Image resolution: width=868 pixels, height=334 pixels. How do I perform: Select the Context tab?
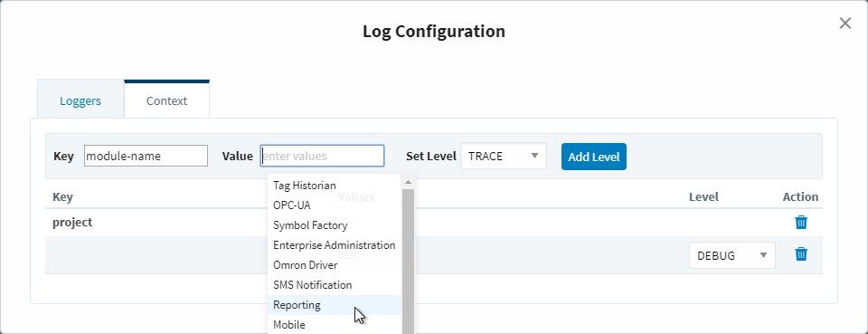166,100
